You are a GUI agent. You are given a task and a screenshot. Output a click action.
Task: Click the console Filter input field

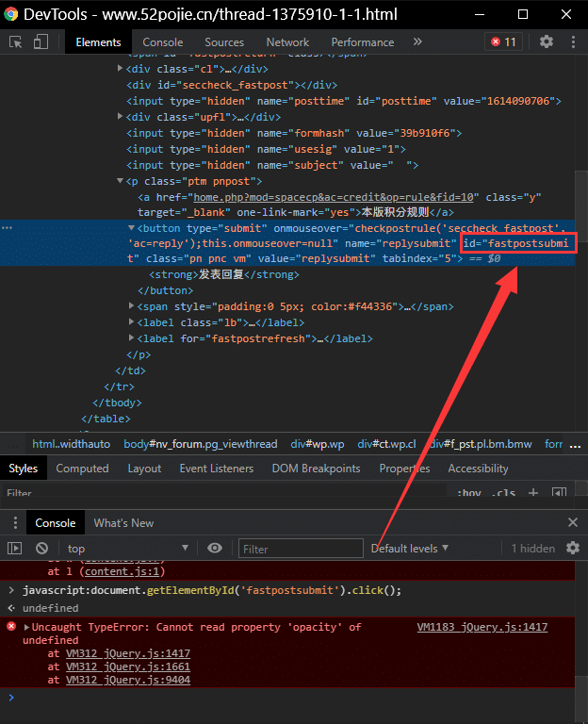(x=300, y=549)
